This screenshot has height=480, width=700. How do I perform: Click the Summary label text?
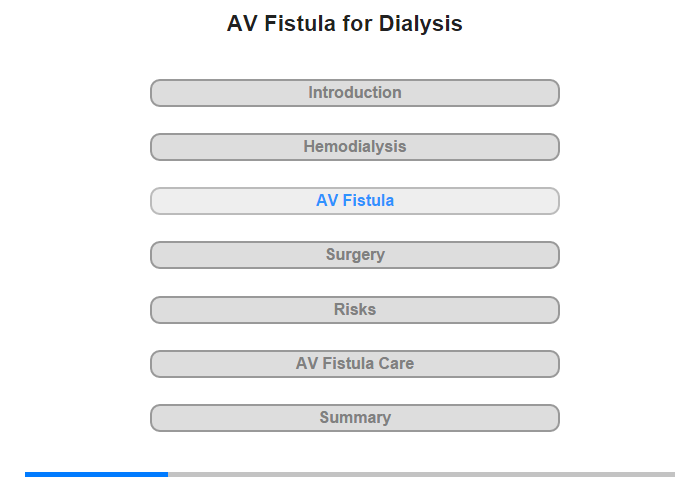pos(355,417)
